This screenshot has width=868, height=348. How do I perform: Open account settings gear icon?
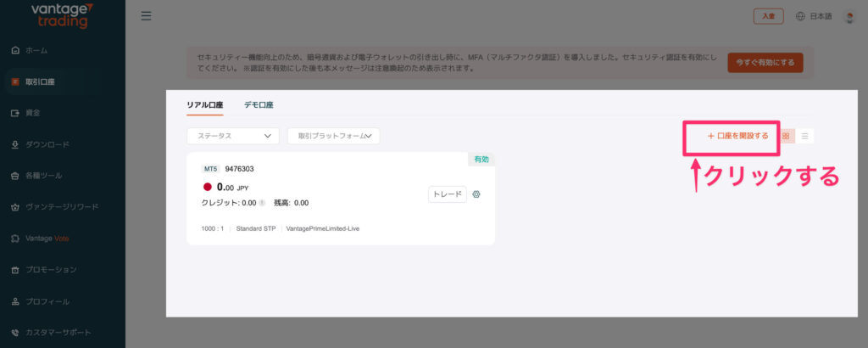(x=476, y=194)
